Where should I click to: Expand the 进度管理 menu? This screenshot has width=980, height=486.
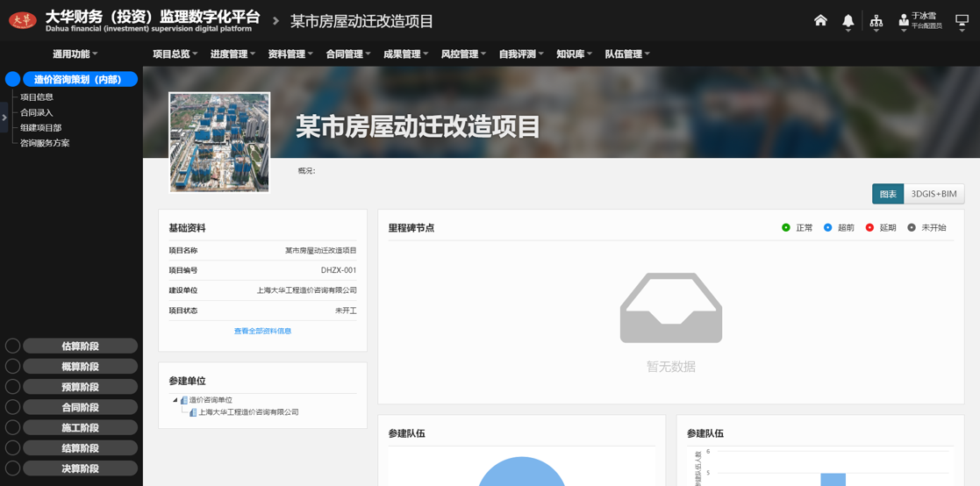coord(232,54)
